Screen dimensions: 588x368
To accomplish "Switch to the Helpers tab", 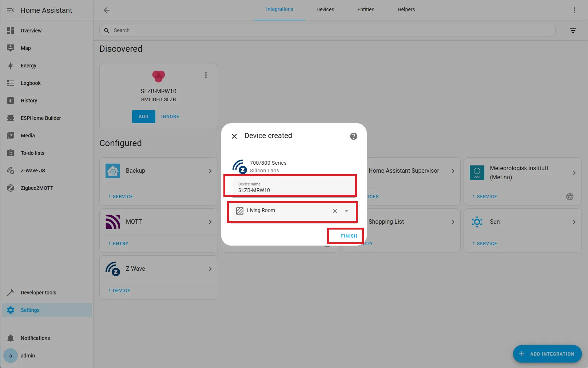I will click(x=406, y=10).
